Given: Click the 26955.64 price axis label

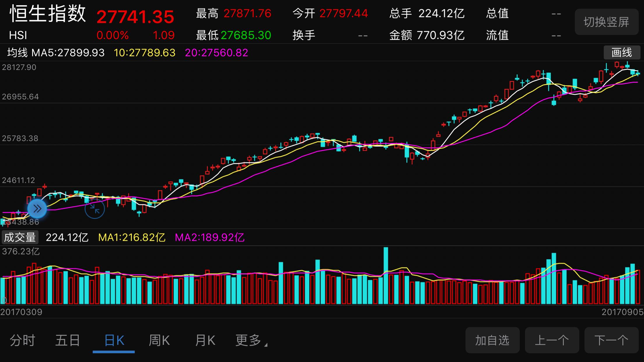Looking at the screenshot, I should coord(20,97).
